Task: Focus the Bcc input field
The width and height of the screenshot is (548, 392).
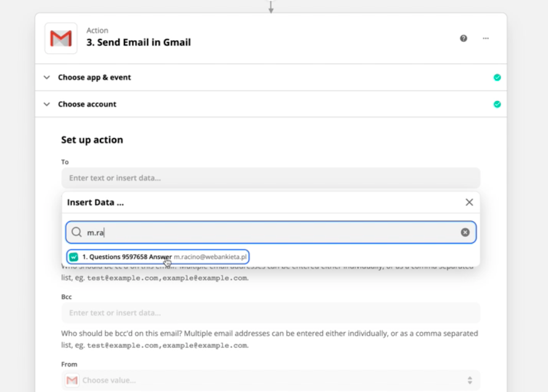Action: (271, 312)
